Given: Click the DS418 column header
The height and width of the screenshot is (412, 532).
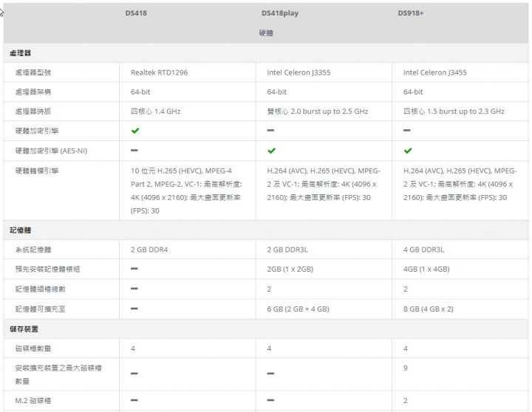Looking at the screenshot, I should [136, 13].
